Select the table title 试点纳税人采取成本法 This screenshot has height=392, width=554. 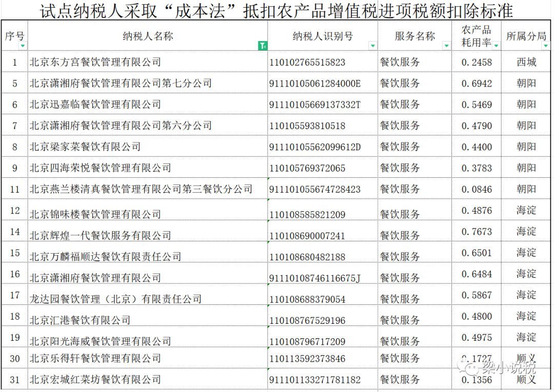point(276,11)
